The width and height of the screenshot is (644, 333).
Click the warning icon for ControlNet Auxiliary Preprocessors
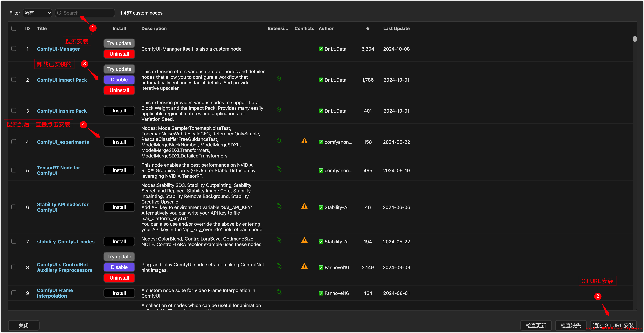coord(304,266)
